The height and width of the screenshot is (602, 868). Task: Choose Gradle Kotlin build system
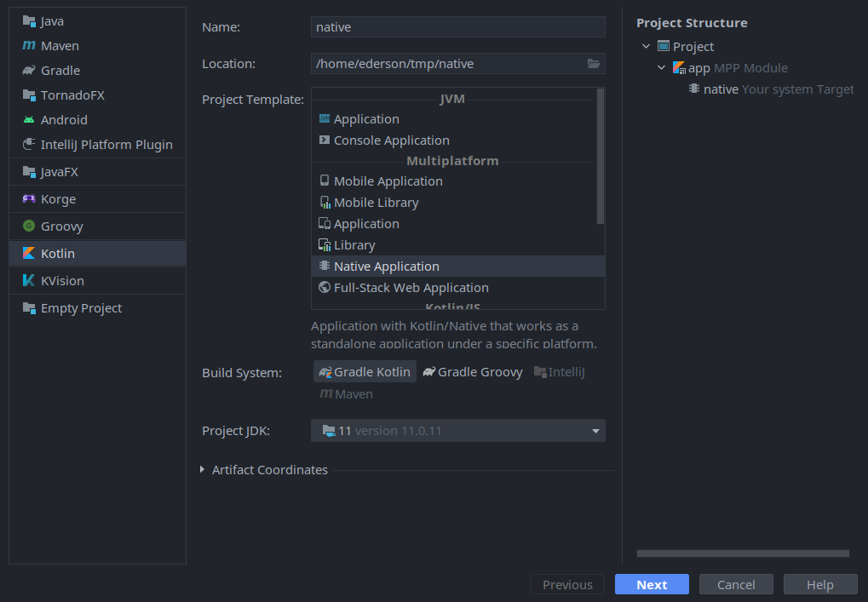click(x=365, y=372)
